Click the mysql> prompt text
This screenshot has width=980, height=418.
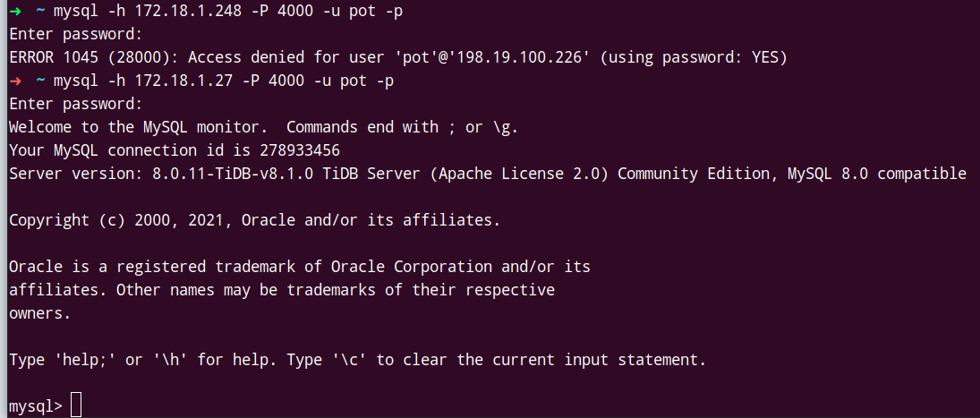click(x=36, y=407)
